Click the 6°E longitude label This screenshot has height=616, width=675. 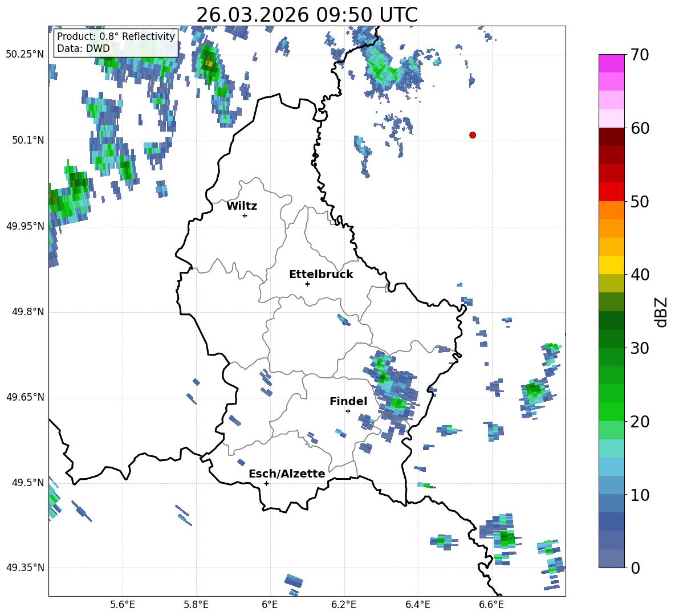point(270,605)
